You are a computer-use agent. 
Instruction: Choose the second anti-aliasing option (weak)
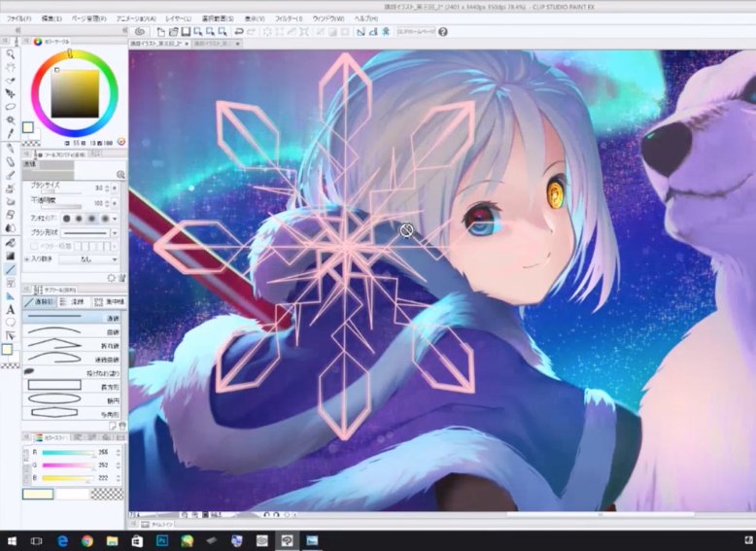tap(79, 219)
